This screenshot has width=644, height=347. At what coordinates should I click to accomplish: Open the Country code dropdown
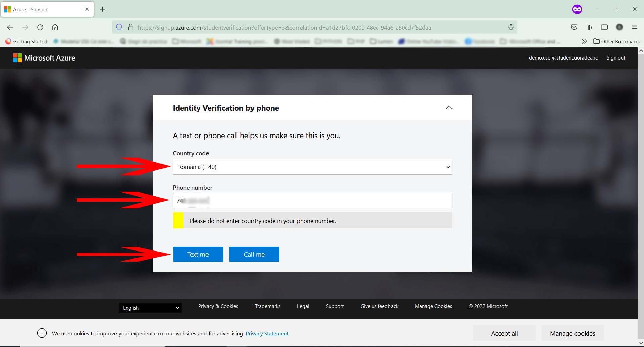312,167
